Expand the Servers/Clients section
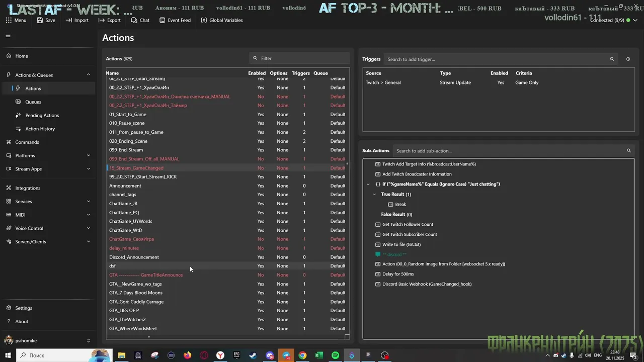 [89, 241]
